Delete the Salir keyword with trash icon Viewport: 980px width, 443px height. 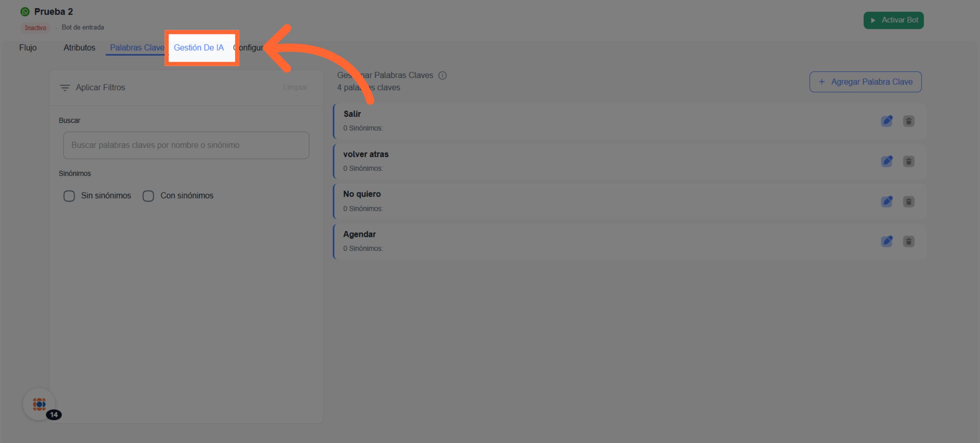tap(909, 121)
